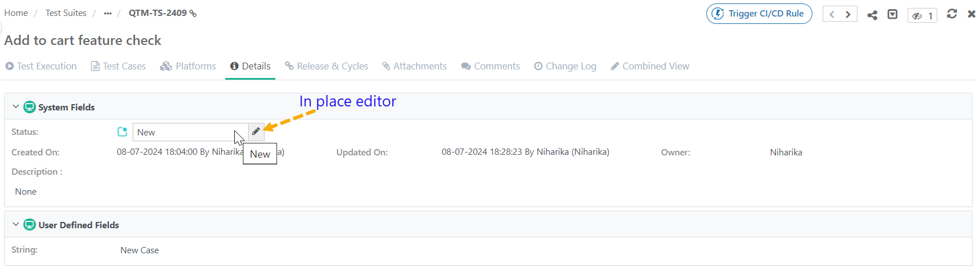Click the pencil edit icon for Status

pos(256,131)
